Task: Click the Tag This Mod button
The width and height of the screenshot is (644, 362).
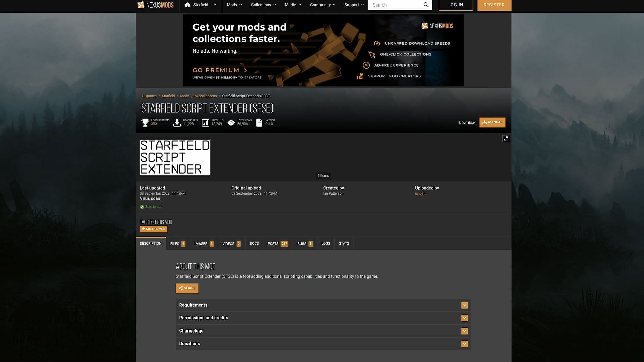Action: coord(154,229)
